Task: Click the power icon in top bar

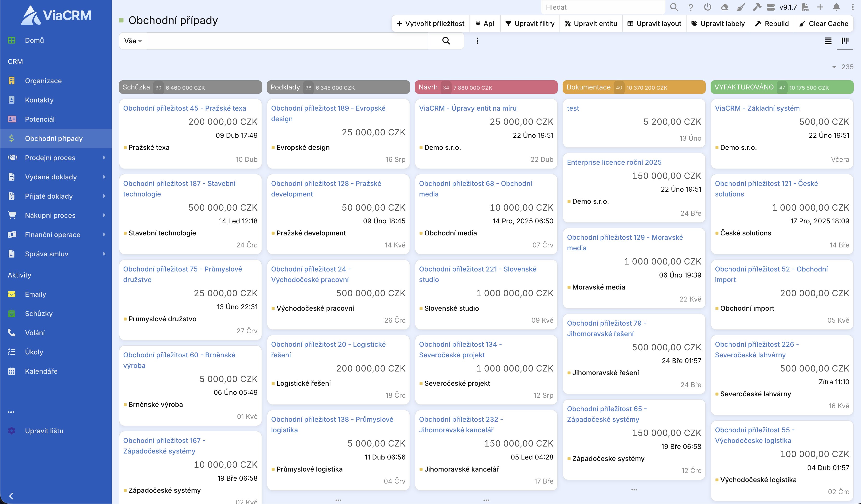Action: coord(707,7)
